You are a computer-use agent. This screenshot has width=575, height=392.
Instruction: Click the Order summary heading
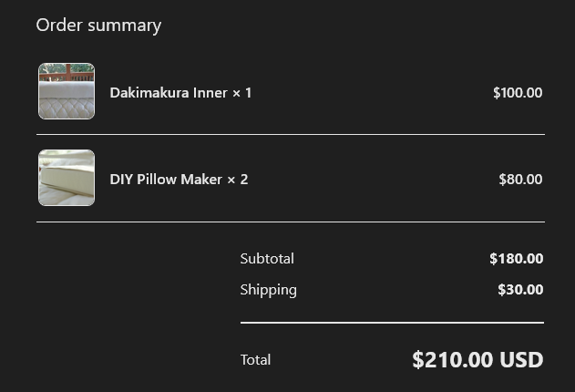pos(98,26)
